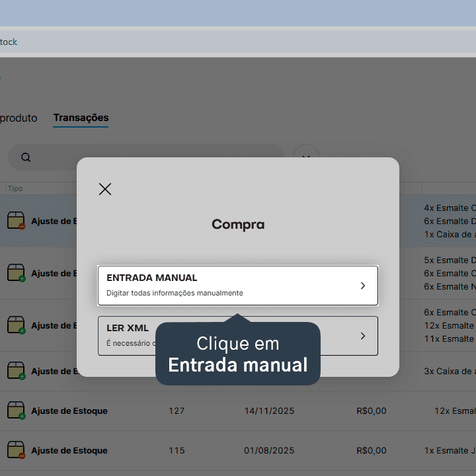Click box icon beside 4x Esmalte row

tap(16, 221)
